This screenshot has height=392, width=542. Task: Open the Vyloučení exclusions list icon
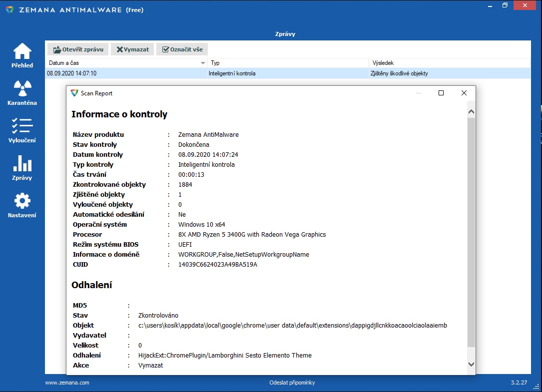pyautogui.click(x=22, y=126)
